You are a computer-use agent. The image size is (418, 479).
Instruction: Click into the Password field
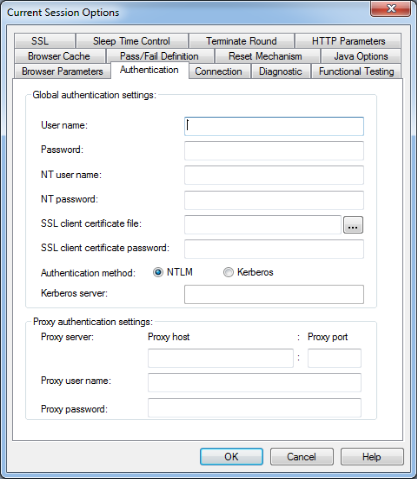pos(274,151)
